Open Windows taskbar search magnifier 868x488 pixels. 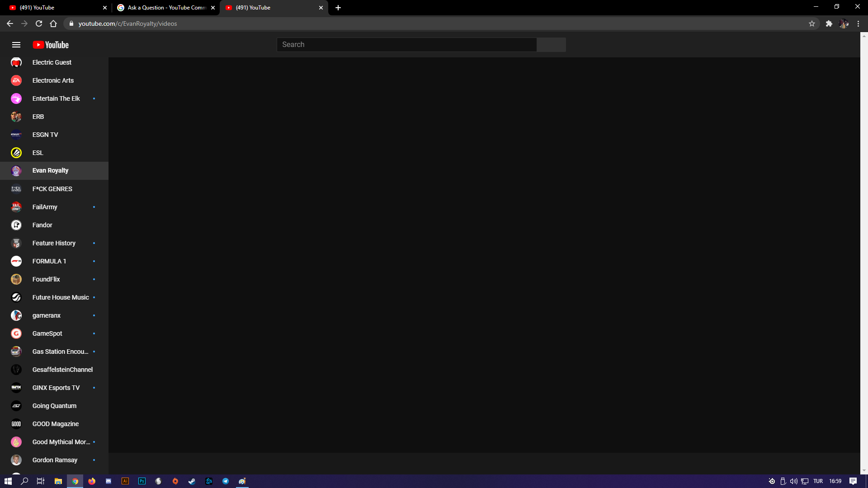24,481
